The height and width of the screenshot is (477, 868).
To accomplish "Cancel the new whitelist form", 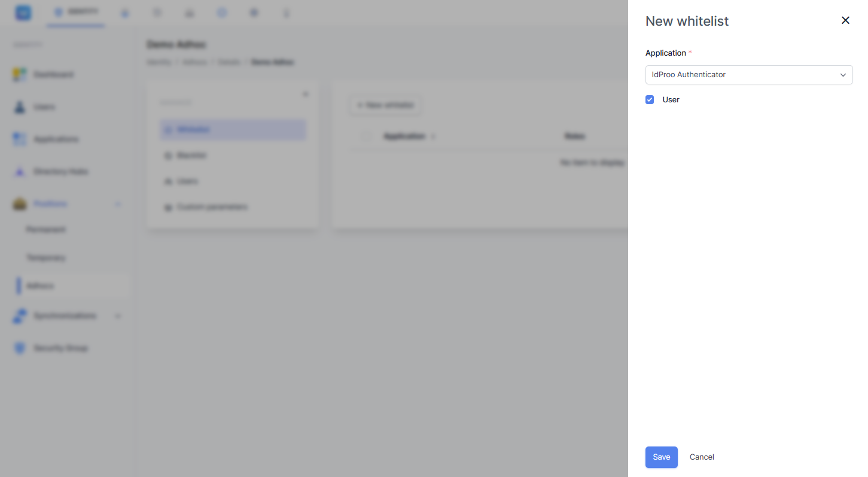I will (702, 457).
